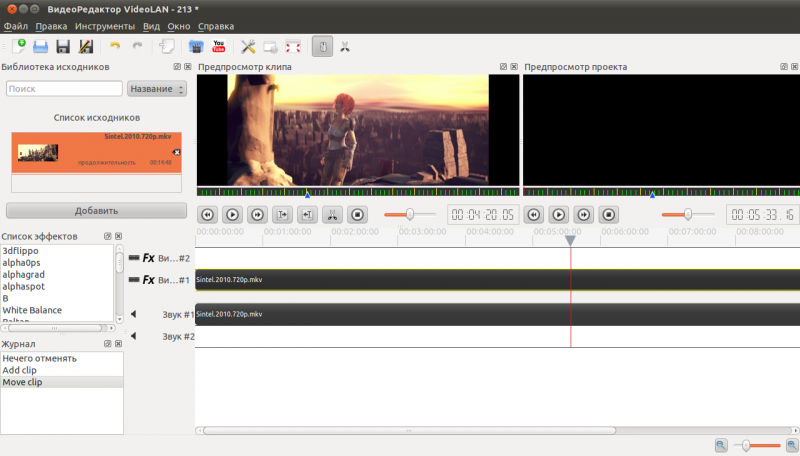Screen dimensions: 800x456
Task: Render the project via the clapperboard folder icon
Action: click(x=196, y=47)
